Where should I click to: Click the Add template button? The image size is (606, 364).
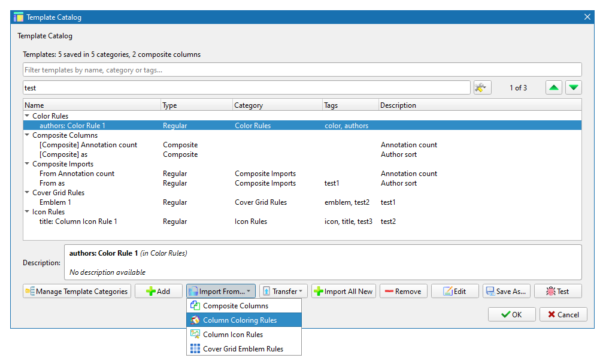(x=158, y=292)
